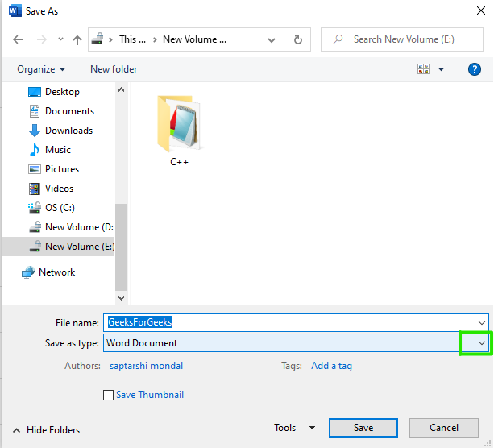494x448 pixels.
Task: Enable the Save Thumbnail checkbox
Action: 108,395
